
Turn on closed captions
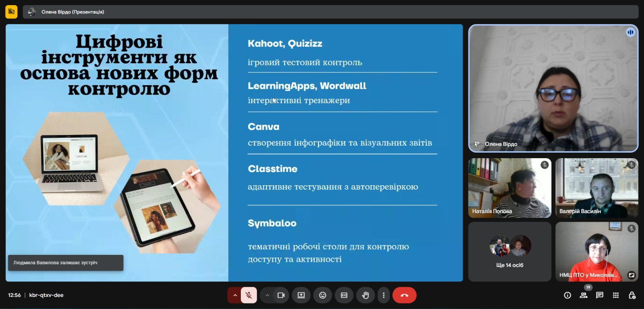click(x=344, y=295)
